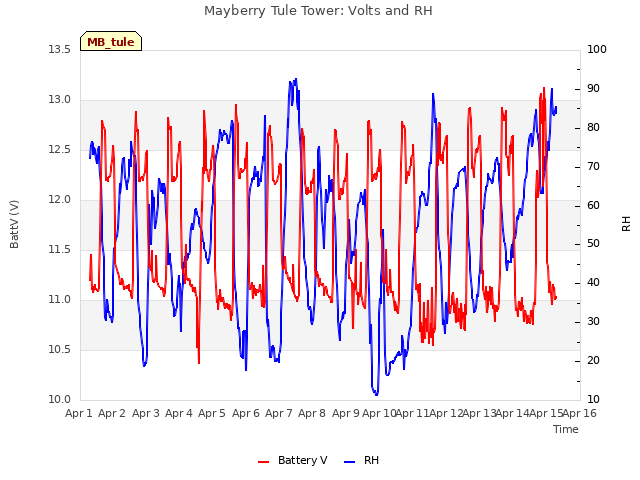This screenshot has height=480, width=640.
Task: Click the blue RH minimum near Apr 10
Action: [376, 394]
